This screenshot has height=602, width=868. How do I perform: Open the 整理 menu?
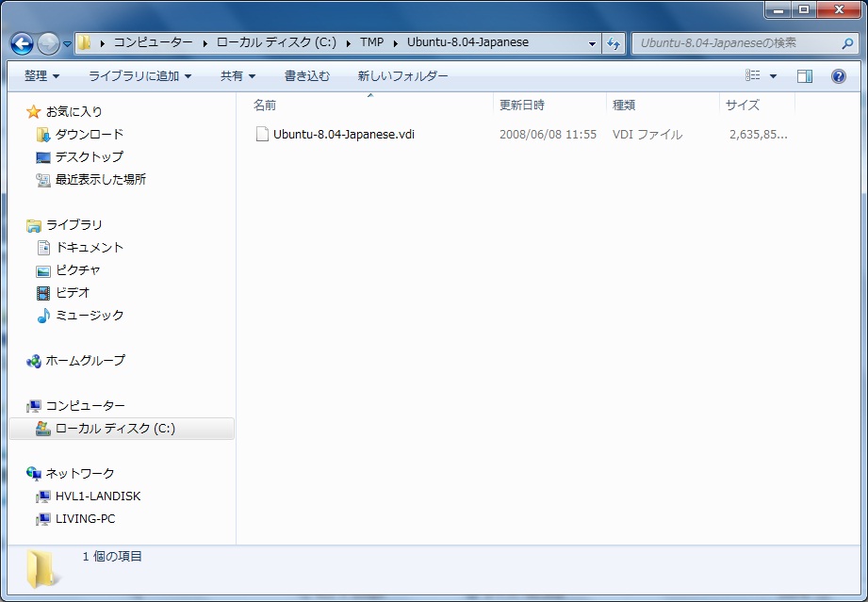coord(41,75)
